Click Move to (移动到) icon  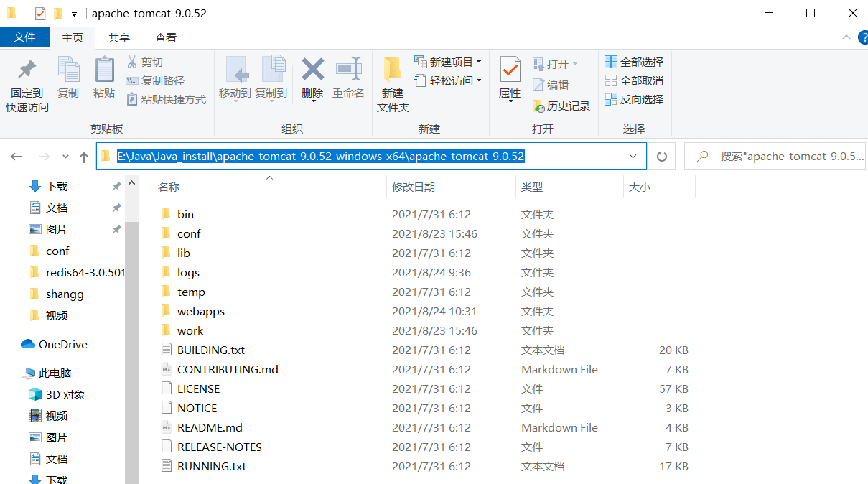[235, 70]
